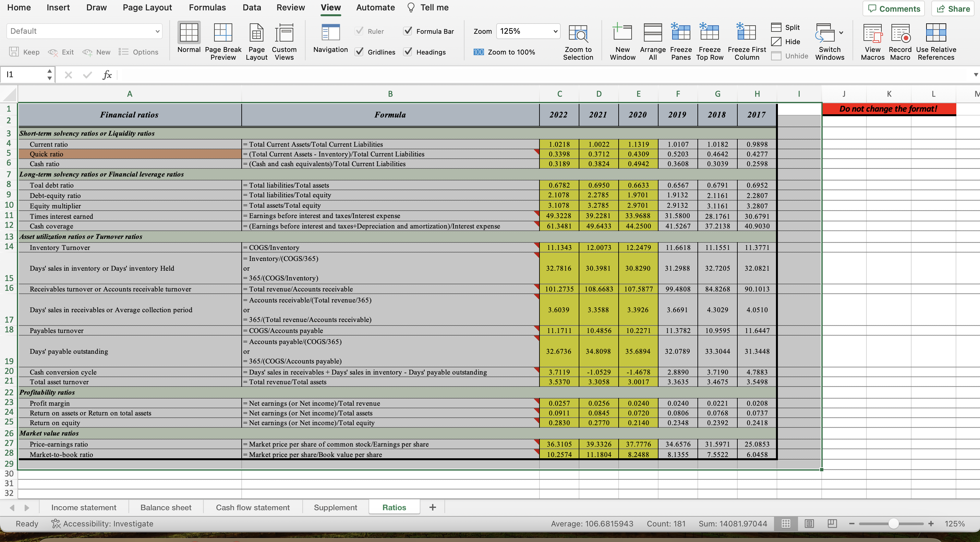Switch to the Balance sheet tab
Viewport: 980px width, 542px height.
166,507
